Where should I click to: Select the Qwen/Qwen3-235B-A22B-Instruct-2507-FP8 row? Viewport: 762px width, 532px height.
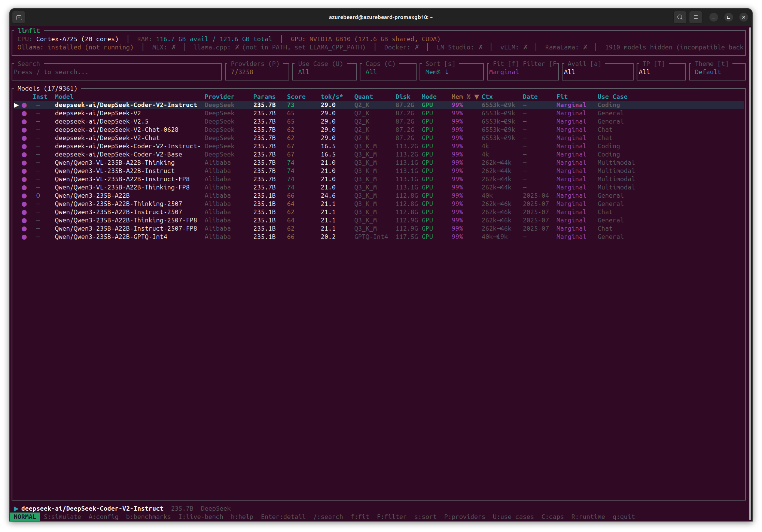click(379, 229)
